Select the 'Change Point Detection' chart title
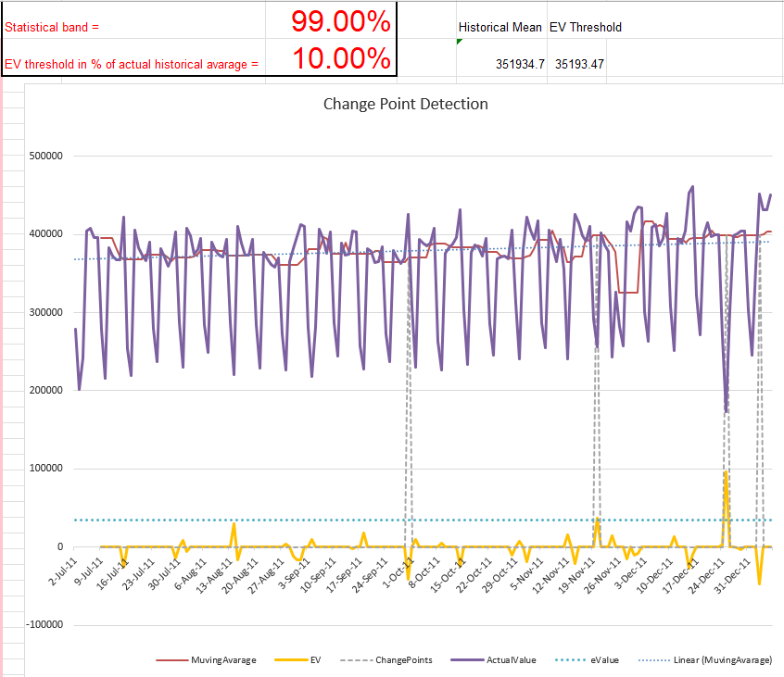784x677 pixels. click(x=406, y=104)
